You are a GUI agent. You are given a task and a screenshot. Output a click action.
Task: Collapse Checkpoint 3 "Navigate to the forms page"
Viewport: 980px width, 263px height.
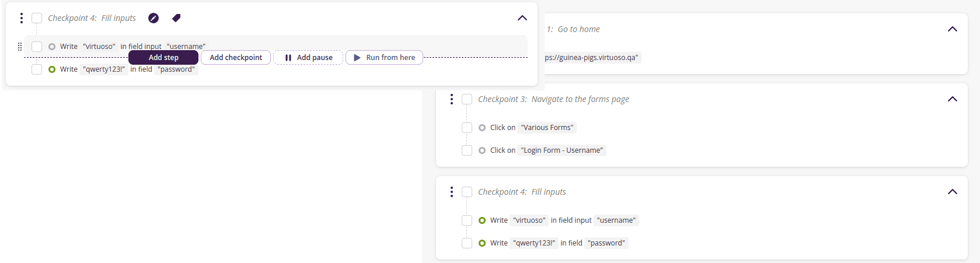(x=953, y=99)
